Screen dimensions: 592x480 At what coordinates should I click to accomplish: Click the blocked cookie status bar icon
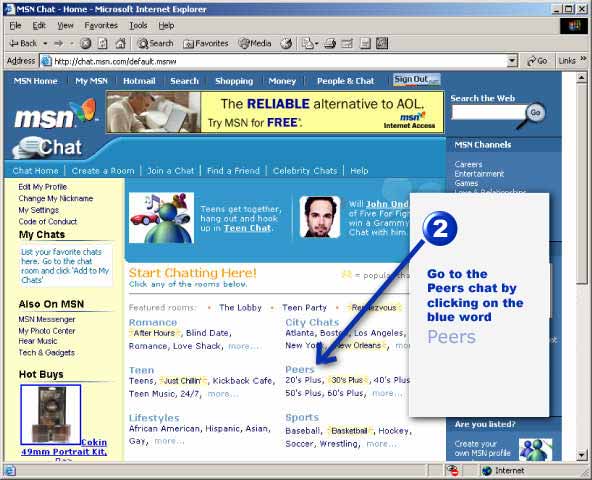[x=453, y=471]
